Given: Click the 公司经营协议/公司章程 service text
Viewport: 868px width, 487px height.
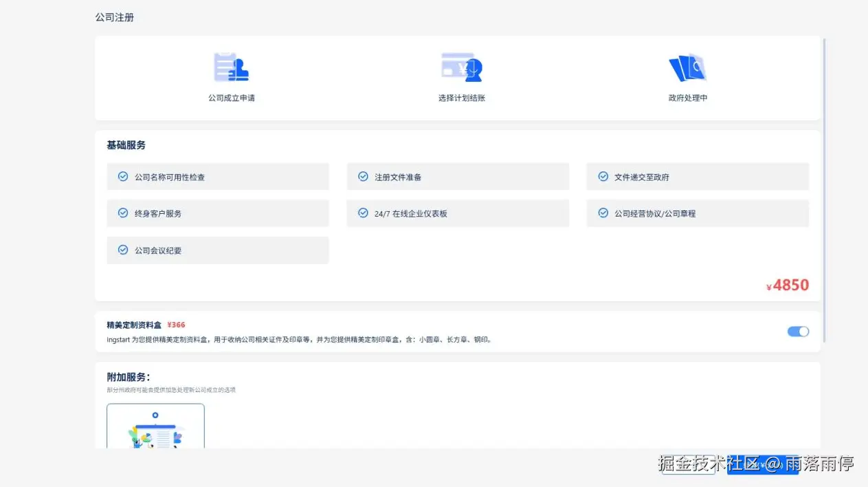Looking at the screenshot, I should pyautogui.click(x=655, y=213).
